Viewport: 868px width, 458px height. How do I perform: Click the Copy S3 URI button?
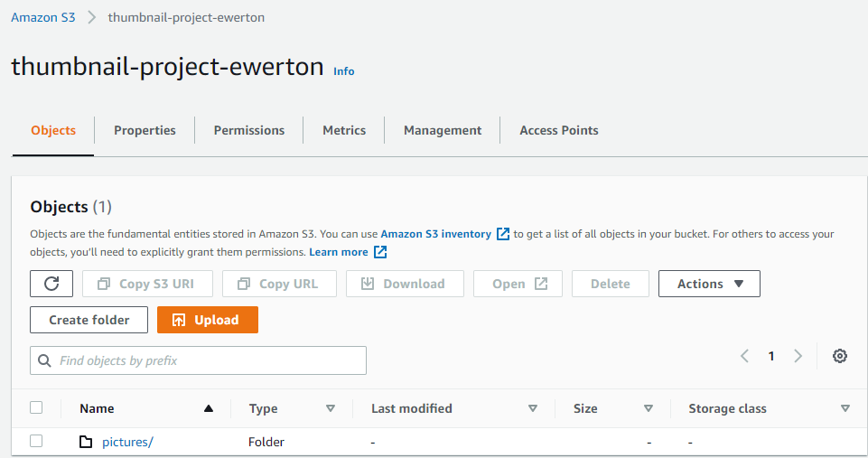(x=147, y=284)
